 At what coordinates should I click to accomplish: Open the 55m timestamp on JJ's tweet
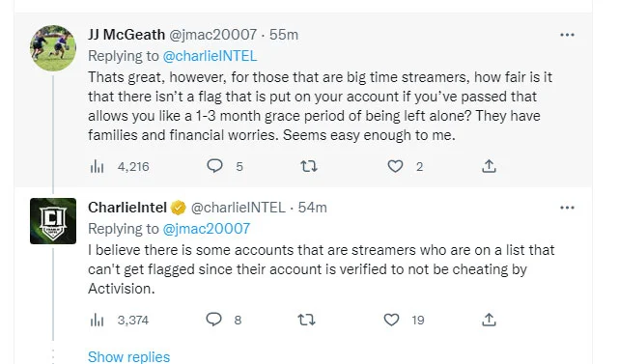[x=284, y=35]
